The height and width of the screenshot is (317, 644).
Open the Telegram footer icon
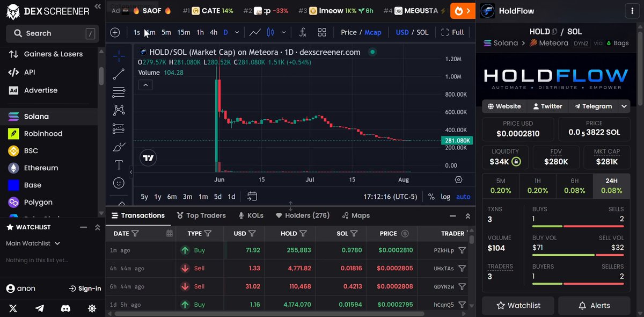coord(40,308)
